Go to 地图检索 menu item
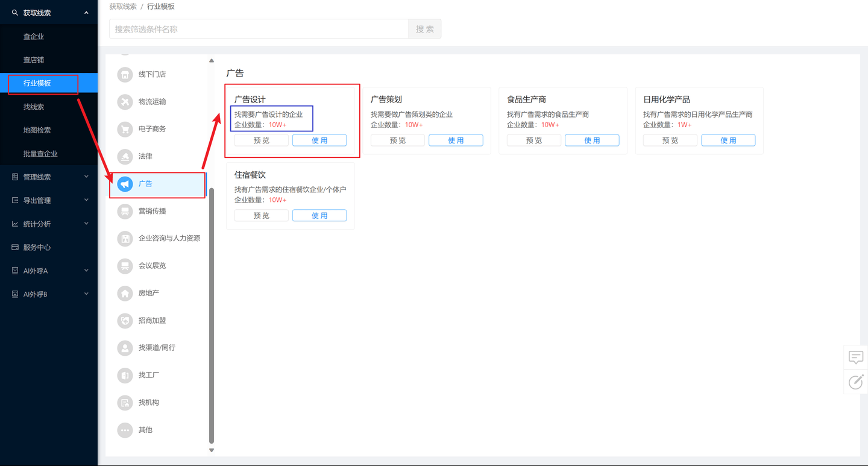This screenshot has height=466, width=868. pyautogui.click(x=37, y=130)
